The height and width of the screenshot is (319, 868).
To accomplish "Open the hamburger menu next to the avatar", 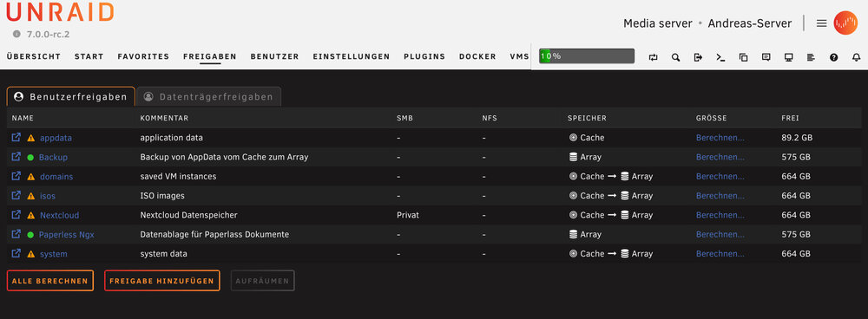I will [x=821, y=23].
